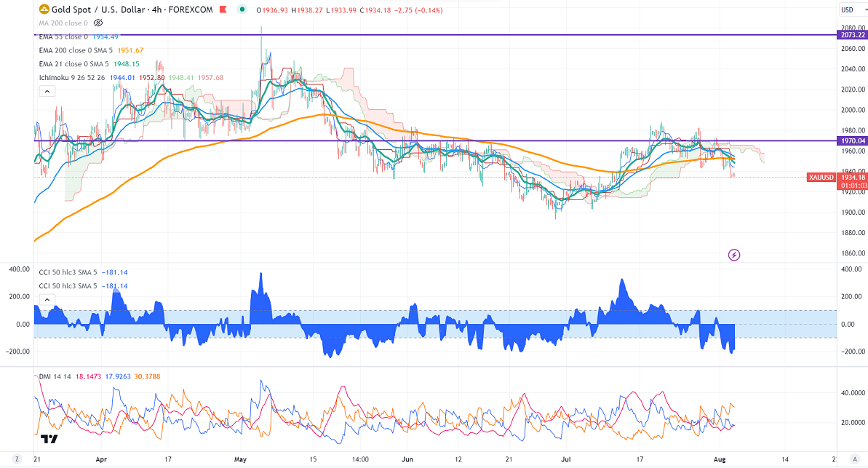Open the USD currency dropdown
The image size is (868, 468).
click(847, 9)
